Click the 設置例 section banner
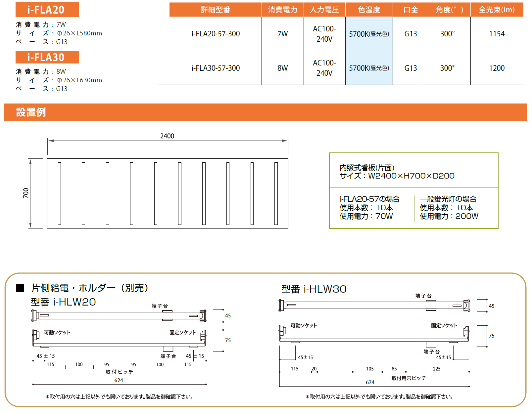 click(266, 112)
